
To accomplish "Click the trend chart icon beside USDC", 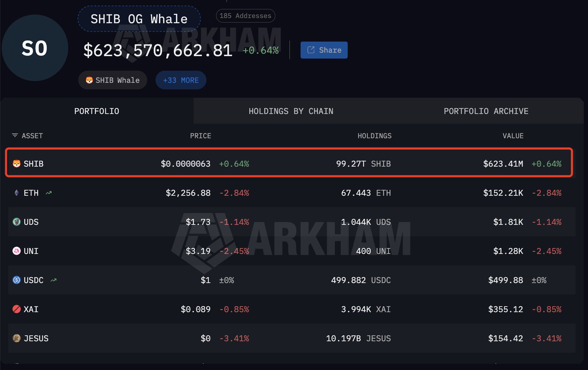I will coord(53,280).
